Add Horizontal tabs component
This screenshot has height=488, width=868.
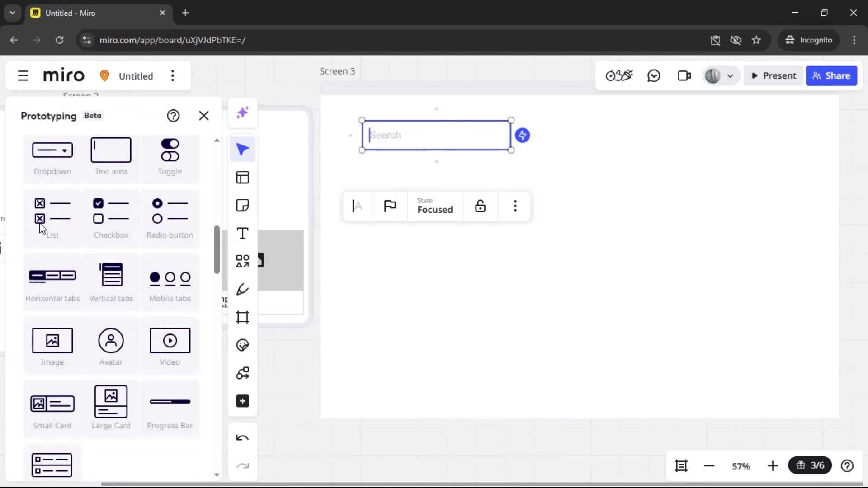(52, 282)
